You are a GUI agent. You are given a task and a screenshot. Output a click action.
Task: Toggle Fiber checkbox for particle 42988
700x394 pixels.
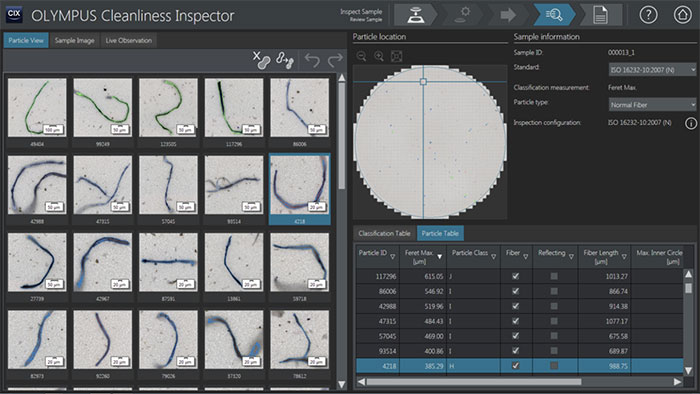[x=516, y=306]
